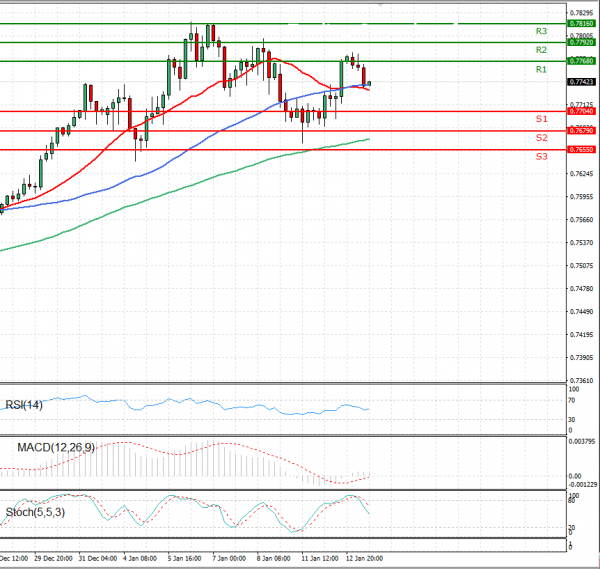Click the 0.78295 price axis value
600x569 pixels.
(582, 13)
